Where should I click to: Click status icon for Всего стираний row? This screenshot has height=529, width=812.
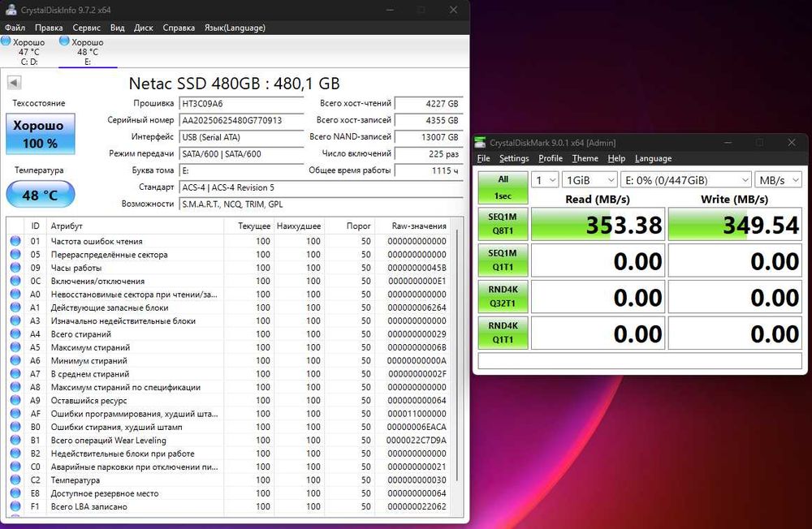[x=15, y=333]
